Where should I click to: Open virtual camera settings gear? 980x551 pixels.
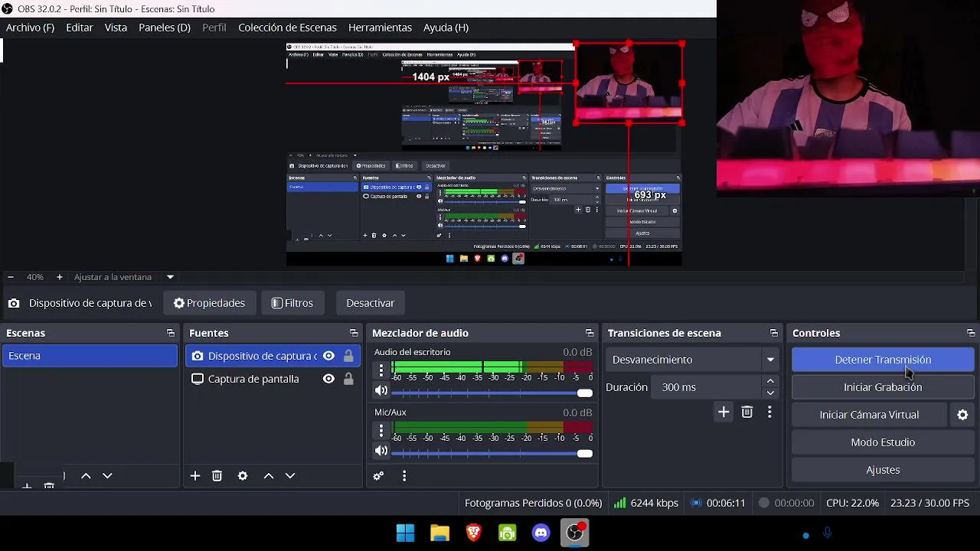[x=962, y=415]
